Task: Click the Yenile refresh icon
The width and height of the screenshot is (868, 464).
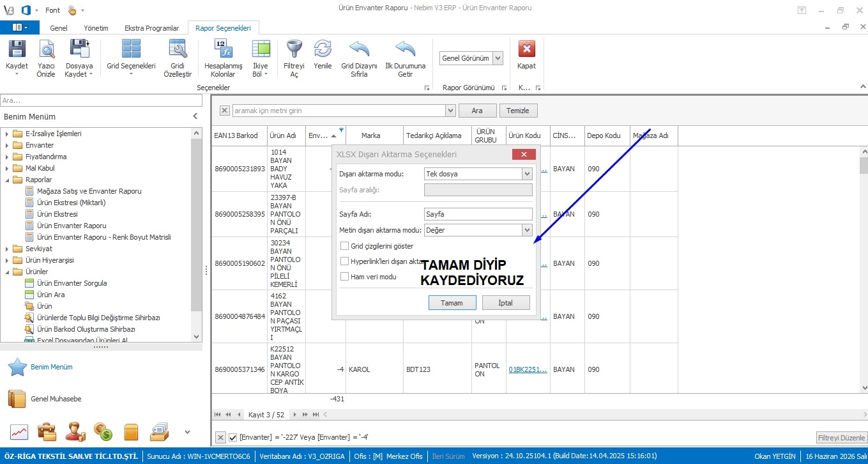Action: [323, 50]
